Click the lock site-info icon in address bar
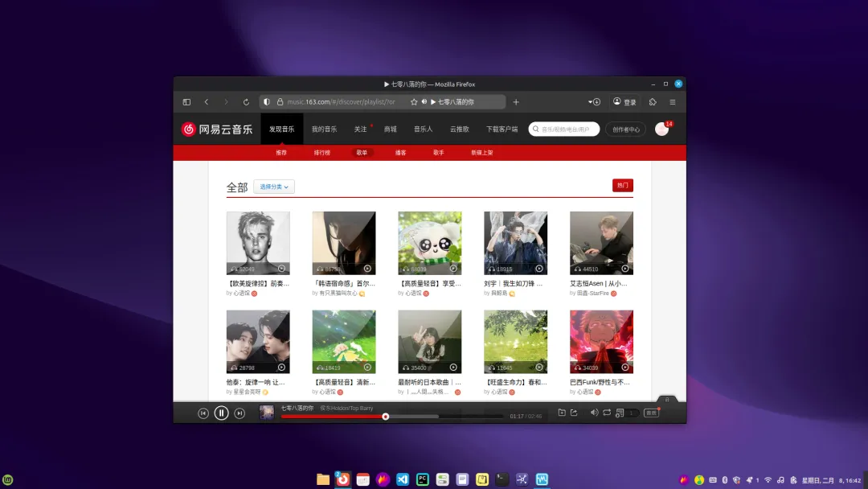868x489 pixels. point(280,102)
